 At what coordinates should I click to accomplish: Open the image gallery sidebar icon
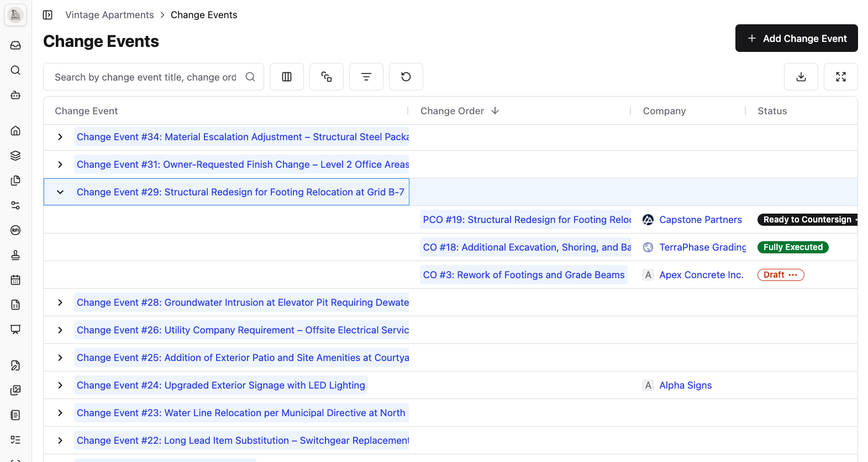click(15, 390)
